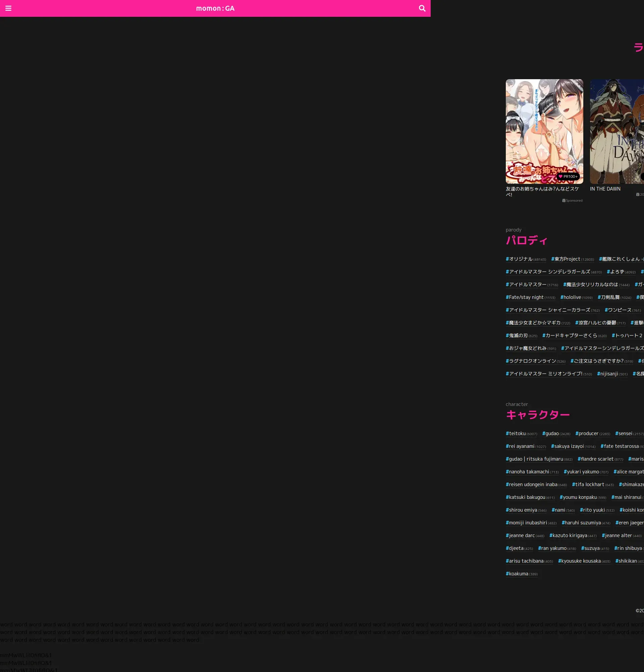Screen dimensions: 644x672
Task: Click the PR100+ heart badge
Action: 568,176
